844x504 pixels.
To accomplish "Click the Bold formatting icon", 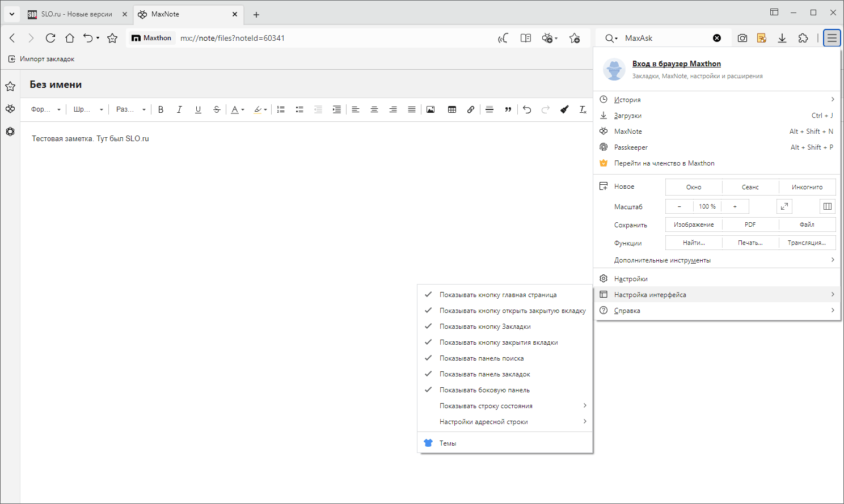I will click(161, 109).
